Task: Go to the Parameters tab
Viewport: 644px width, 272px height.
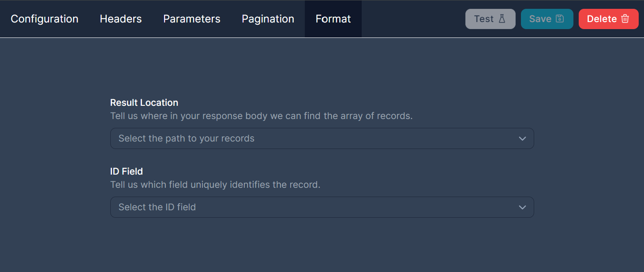Action: pyautogui.click(x=192, y=19)
